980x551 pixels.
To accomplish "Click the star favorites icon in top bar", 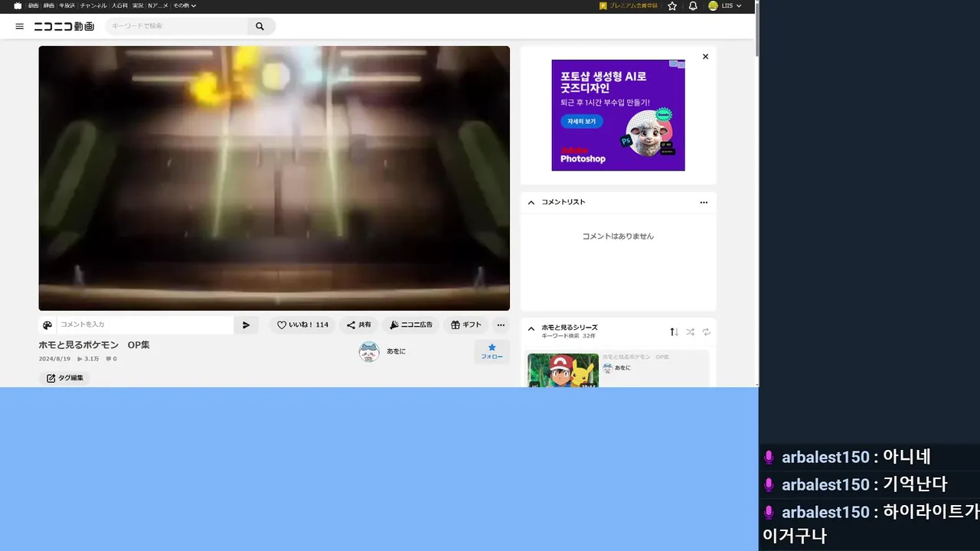I will pos(672,5).
